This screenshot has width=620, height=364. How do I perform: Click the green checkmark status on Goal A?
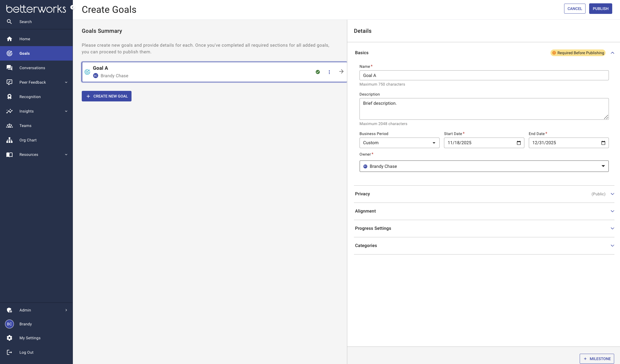(x=318, y=72)
